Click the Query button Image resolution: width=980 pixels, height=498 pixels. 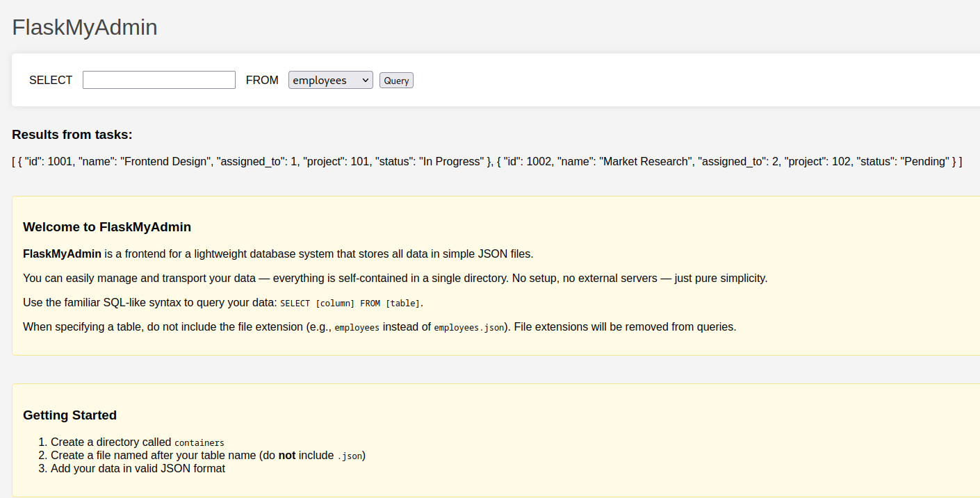[x=395, y=80]
